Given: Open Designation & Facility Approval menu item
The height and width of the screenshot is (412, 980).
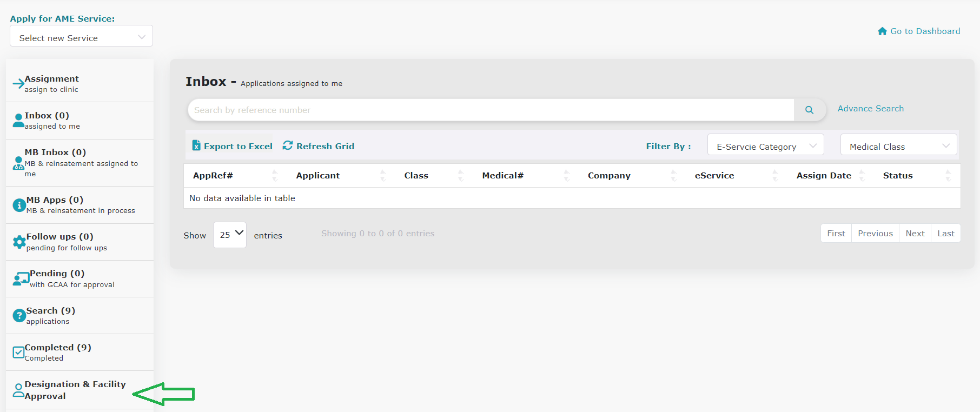Looking at the screenshot, I should tap(75, 390).
